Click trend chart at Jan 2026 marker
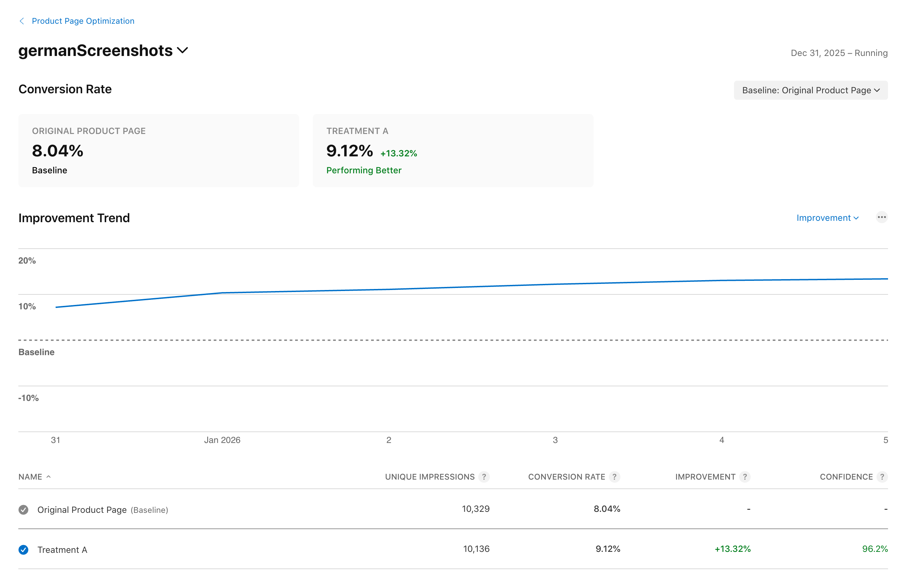Viewport: 924px width, 580px height. 222,293
